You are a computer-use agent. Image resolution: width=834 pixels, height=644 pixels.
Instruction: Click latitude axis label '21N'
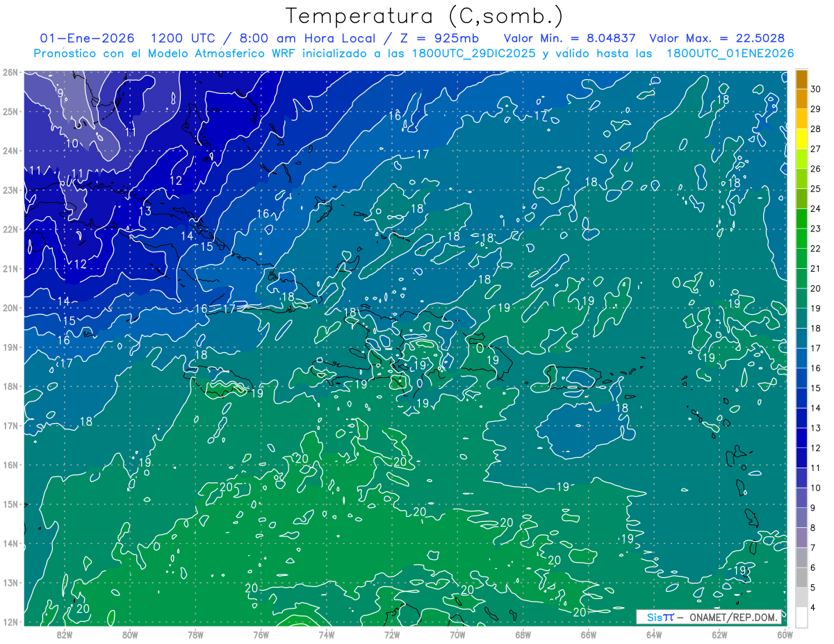click(x=10, y=268)
